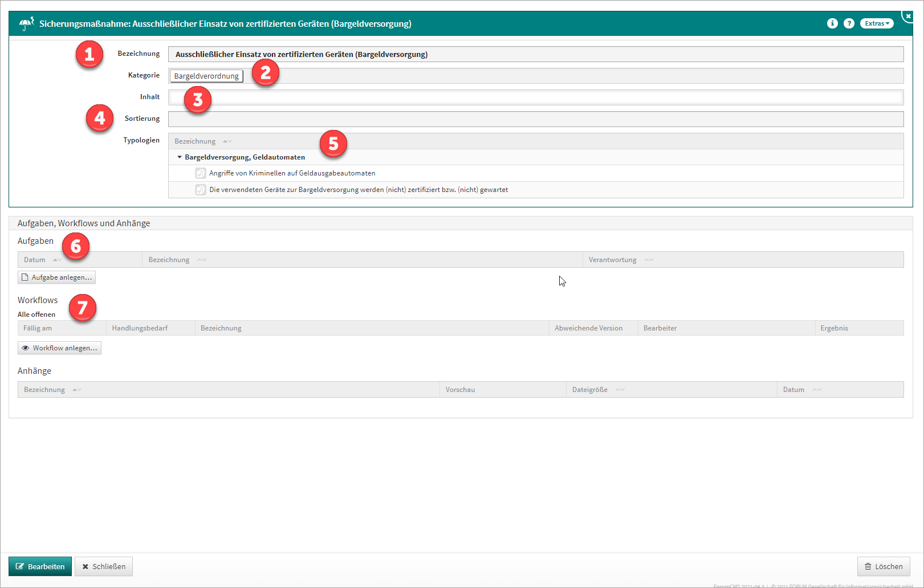This screenshot has width=924, height=588.
Task: Close the dialog with the corner X
Action: (908, 17)
